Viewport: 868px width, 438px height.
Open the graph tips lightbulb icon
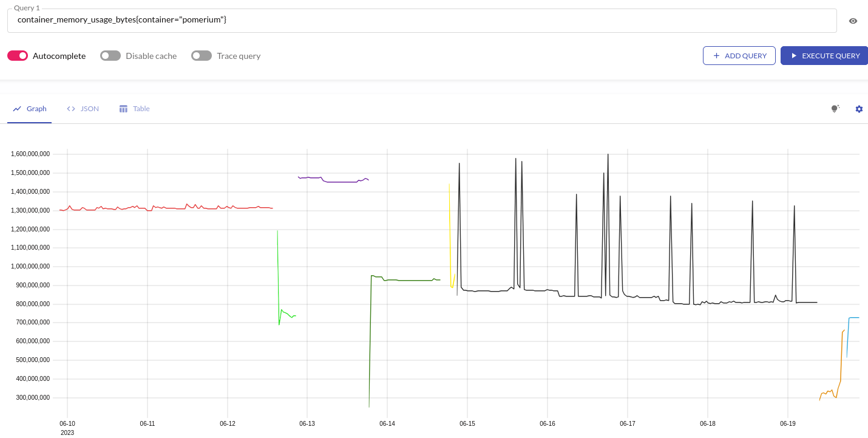tap(835, 109)
